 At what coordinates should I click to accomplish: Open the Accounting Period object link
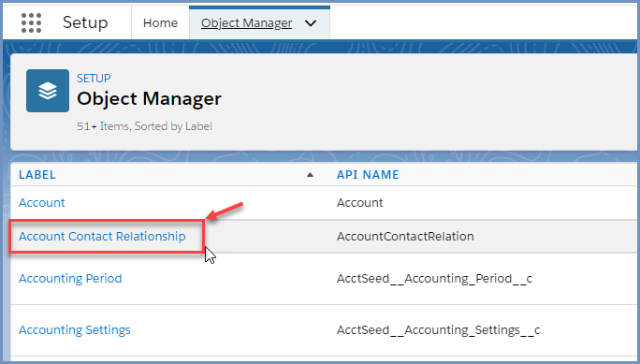70,278
